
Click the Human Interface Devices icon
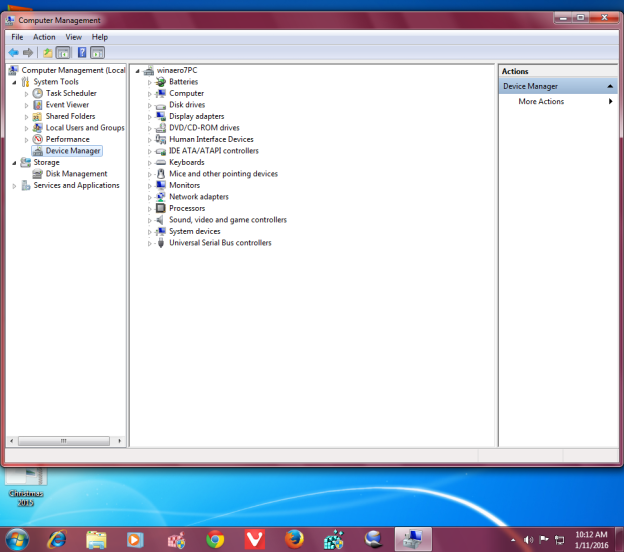pyautogui.click(x=161, y=139)
